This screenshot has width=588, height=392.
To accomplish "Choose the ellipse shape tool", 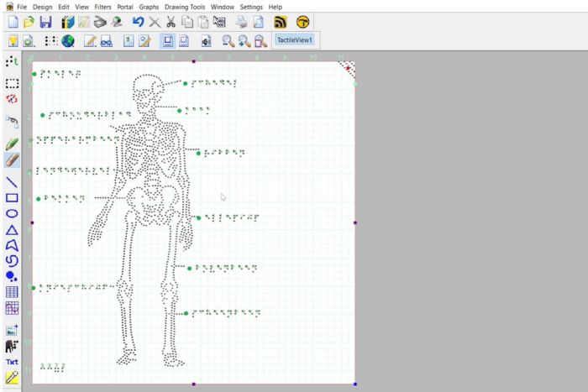I will (x=12, y=214).
